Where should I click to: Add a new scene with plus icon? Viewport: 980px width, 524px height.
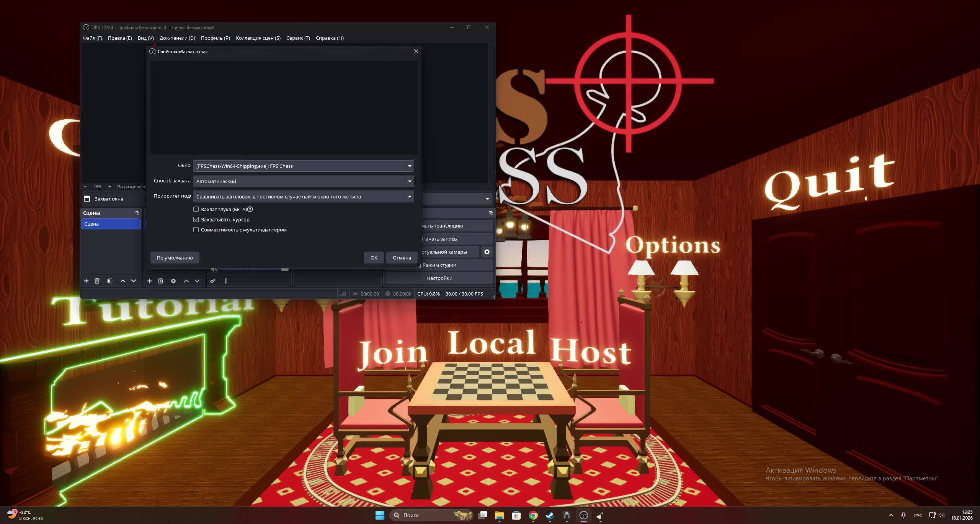pyautogui.click(x=86, y=281)
